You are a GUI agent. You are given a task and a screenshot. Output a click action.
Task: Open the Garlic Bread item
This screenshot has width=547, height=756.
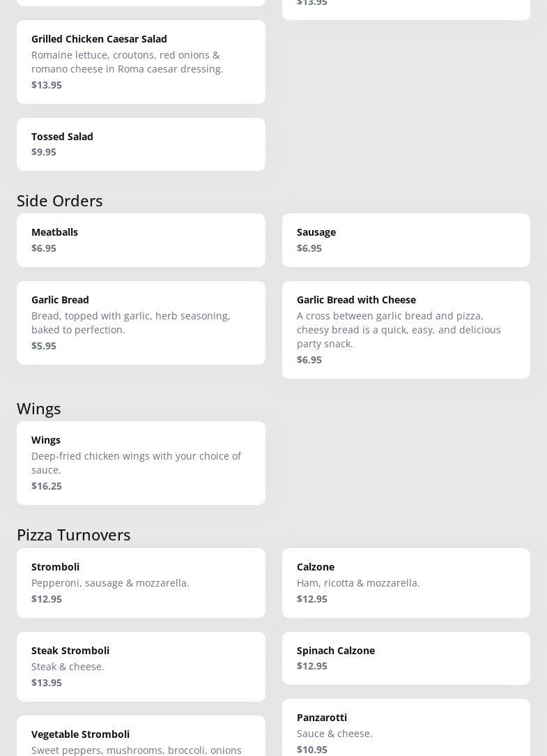click(x=141, y=323)
